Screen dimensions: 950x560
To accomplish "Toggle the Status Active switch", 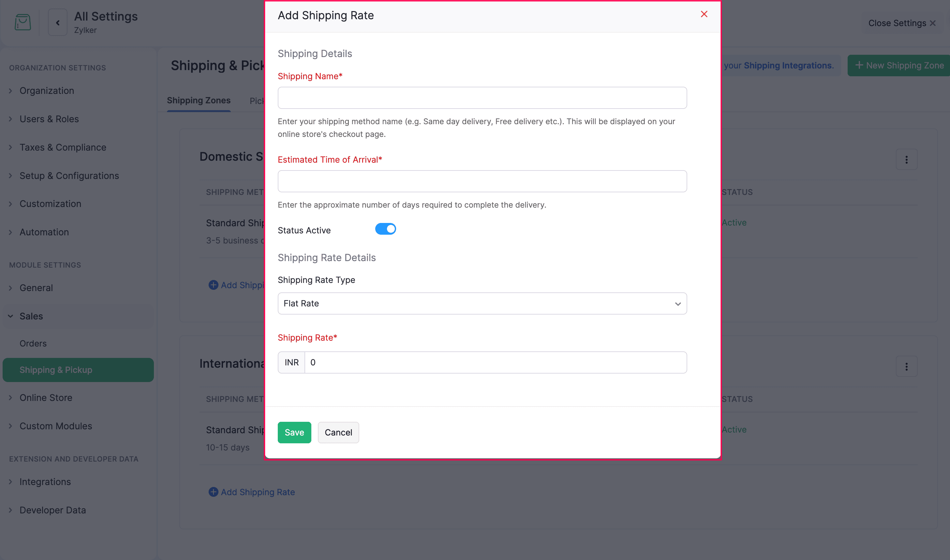I will tap(385, 229).
